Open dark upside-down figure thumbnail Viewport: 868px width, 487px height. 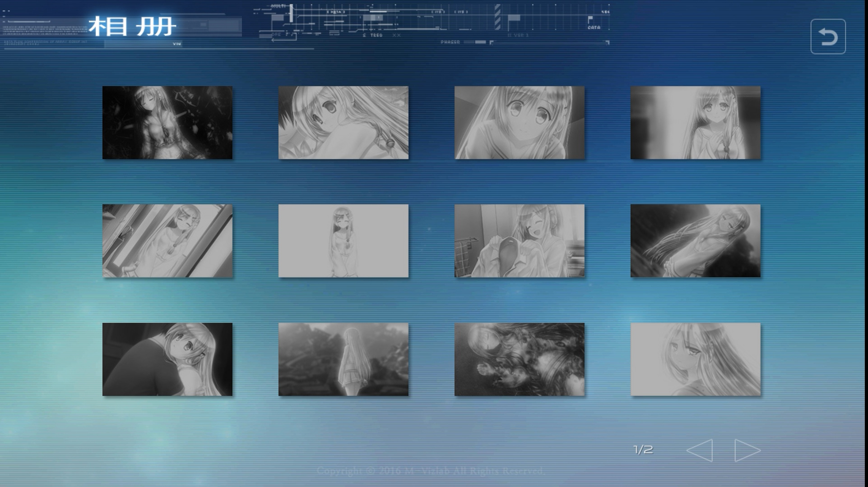[x=520, y=359]
